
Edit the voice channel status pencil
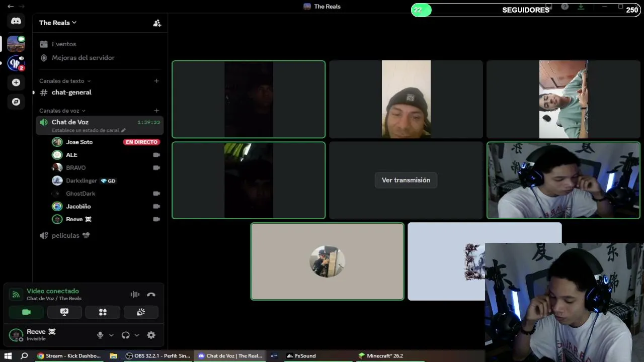123,130
